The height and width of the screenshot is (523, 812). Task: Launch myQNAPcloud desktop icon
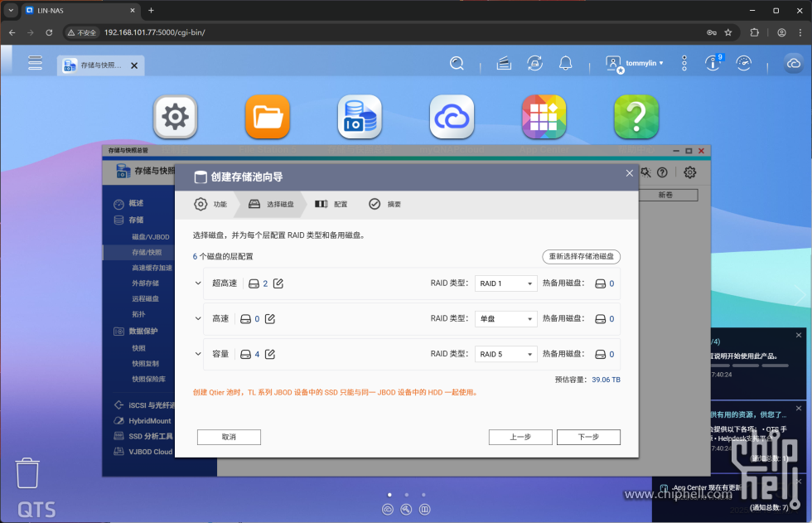(x=452, y=117)
